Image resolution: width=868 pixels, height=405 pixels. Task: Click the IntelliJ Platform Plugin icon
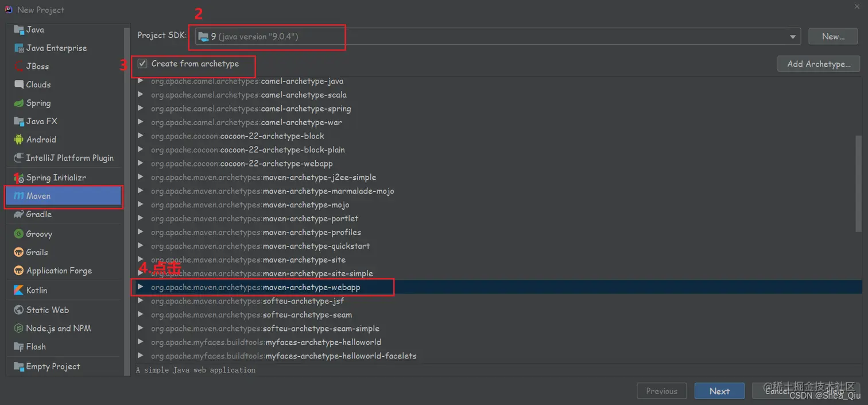tap(18, 158)
